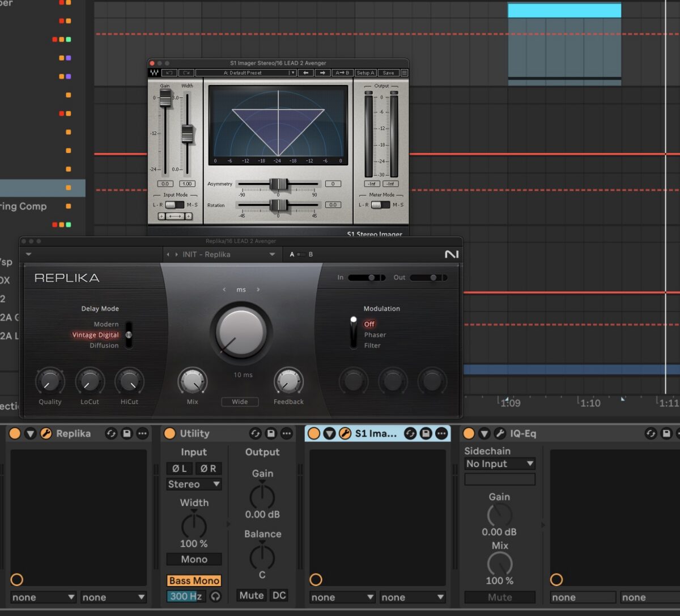This screenshot has width=680, height=616.
Task: Click the S1 Rotation value field
Action: tap(333, 205)
